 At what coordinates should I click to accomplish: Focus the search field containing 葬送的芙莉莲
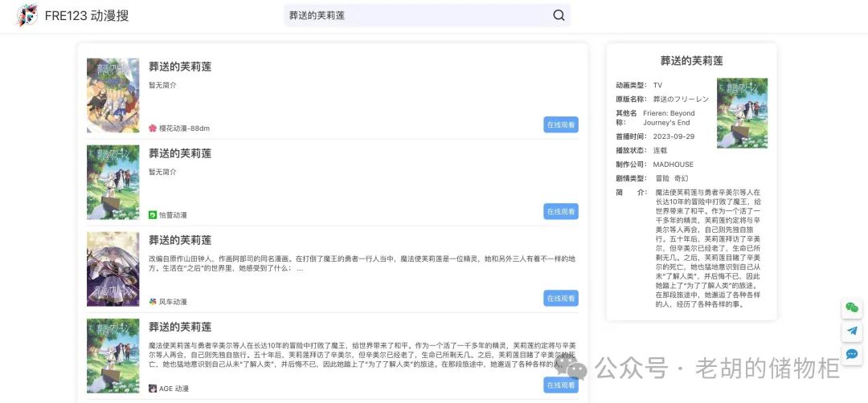tap(428, 15)
